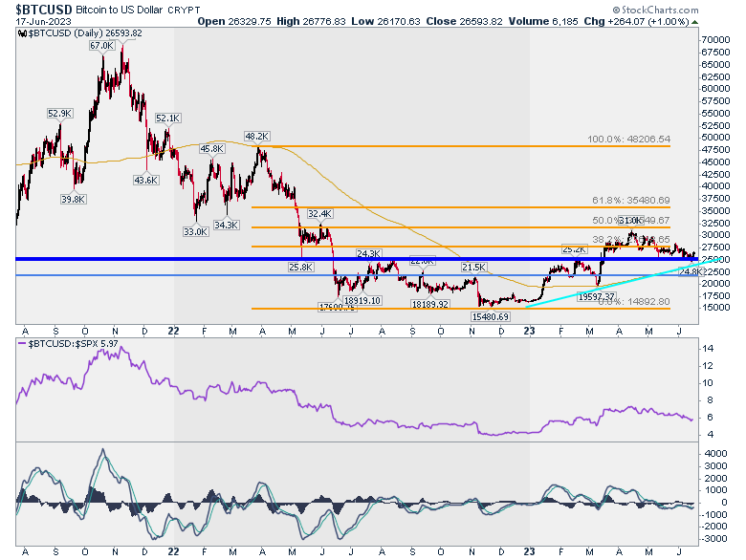This screenshot has width=746, height=560.
Task: Click the '$BTCUSD (Daily) 26593.82' legend
Action: coord(85,33)
